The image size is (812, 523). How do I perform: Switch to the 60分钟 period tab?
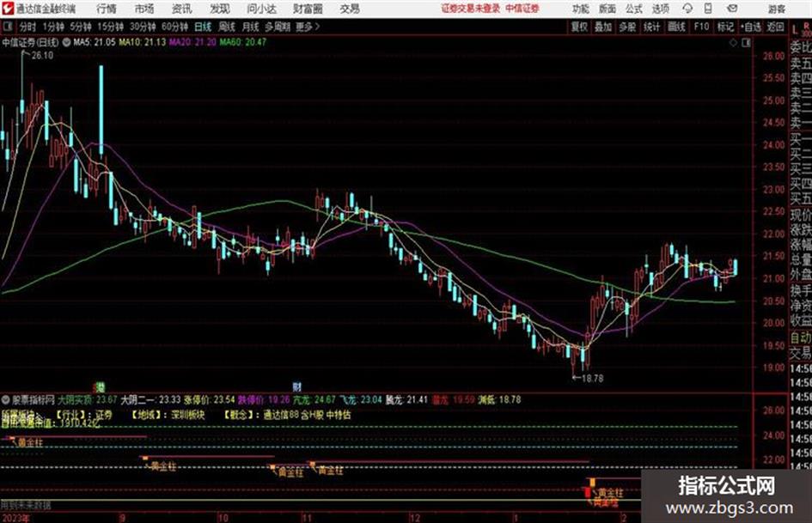click(x=175, y=27)
